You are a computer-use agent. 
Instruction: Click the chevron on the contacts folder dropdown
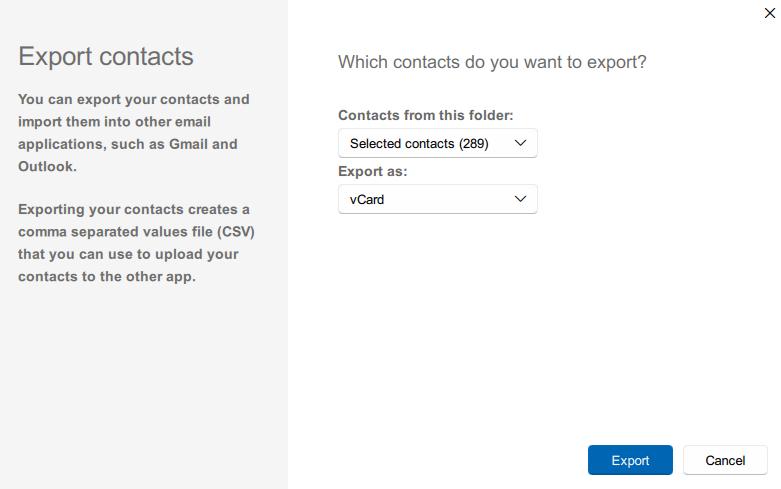pyautogui.click(x=520, y=143)
